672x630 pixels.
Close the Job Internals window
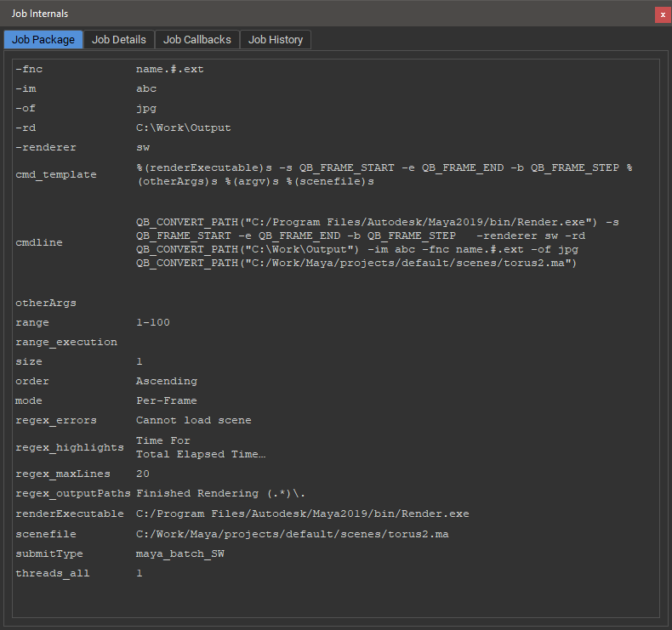tap(662, 14)
